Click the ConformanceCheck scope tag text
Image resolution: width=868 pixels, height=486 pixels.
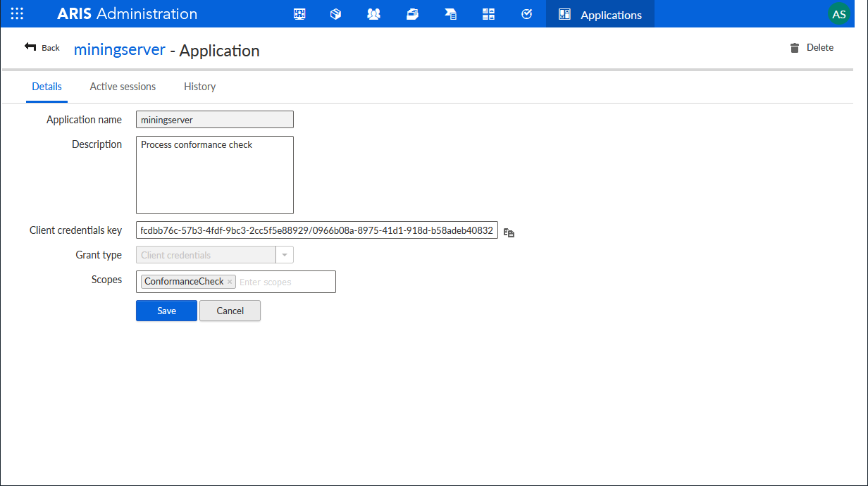[x=184, y=281]
